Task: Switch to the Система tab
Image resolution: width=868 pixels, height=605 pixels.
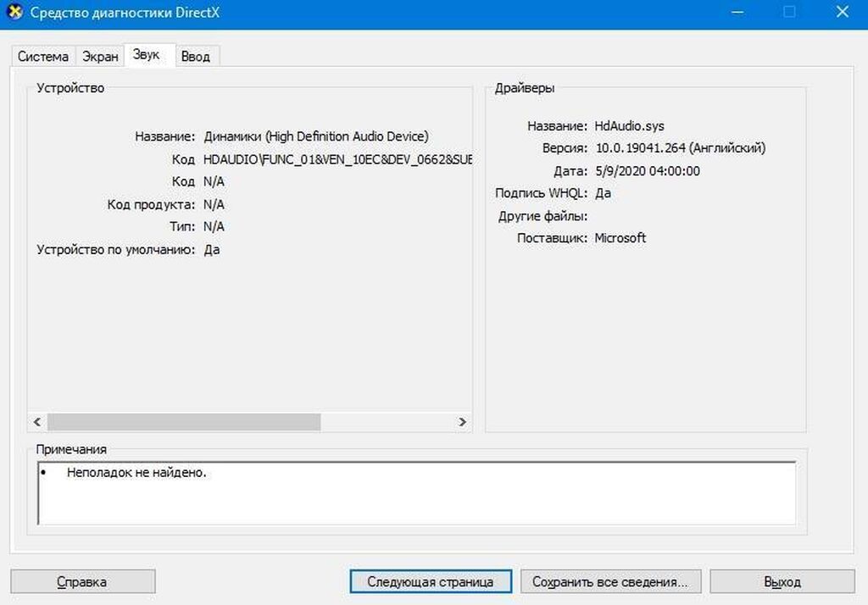Action: (43, 57)
